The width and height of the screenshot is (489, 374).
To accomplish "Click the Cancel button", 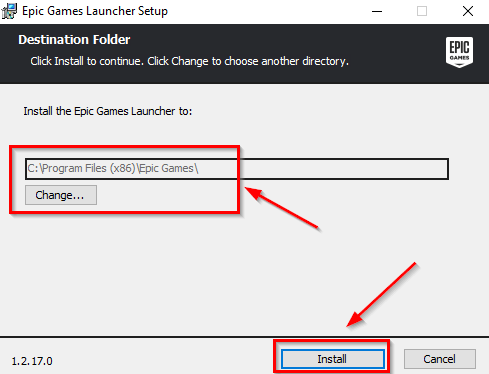I will 439,359.
